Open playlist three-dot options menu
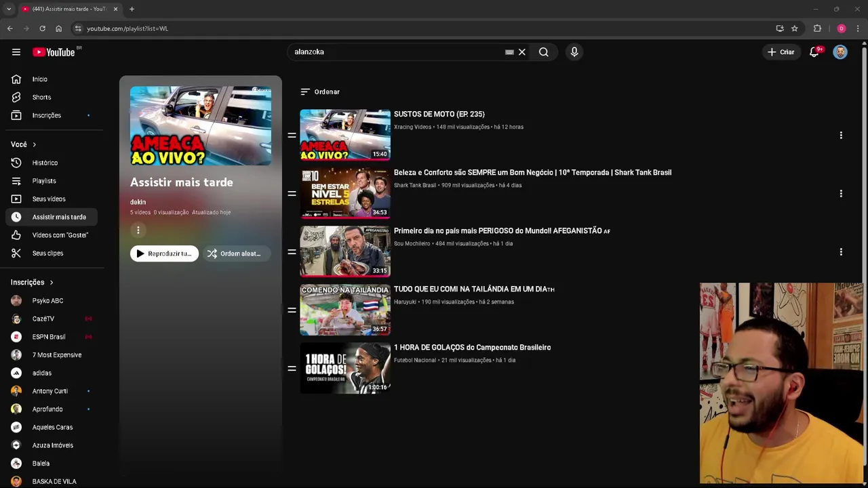The height and width of the screenshot is (488, 868). 138,230
